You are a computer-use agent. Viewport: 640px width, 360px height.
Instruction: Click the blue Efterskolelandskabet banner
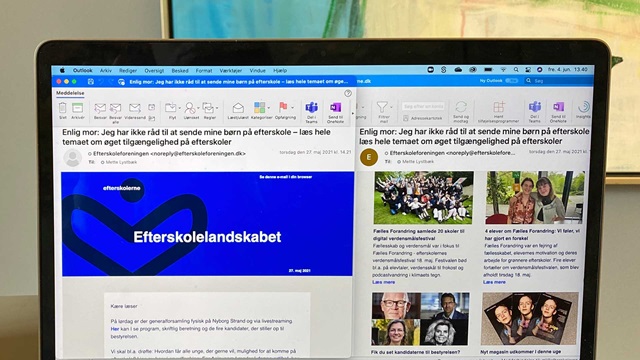(x=207, y=224)
